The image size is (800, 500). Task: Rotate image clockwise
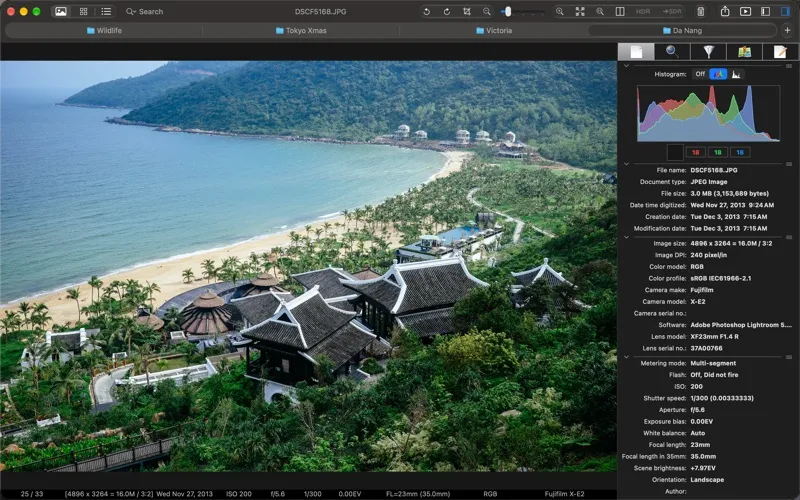[446, 11]
